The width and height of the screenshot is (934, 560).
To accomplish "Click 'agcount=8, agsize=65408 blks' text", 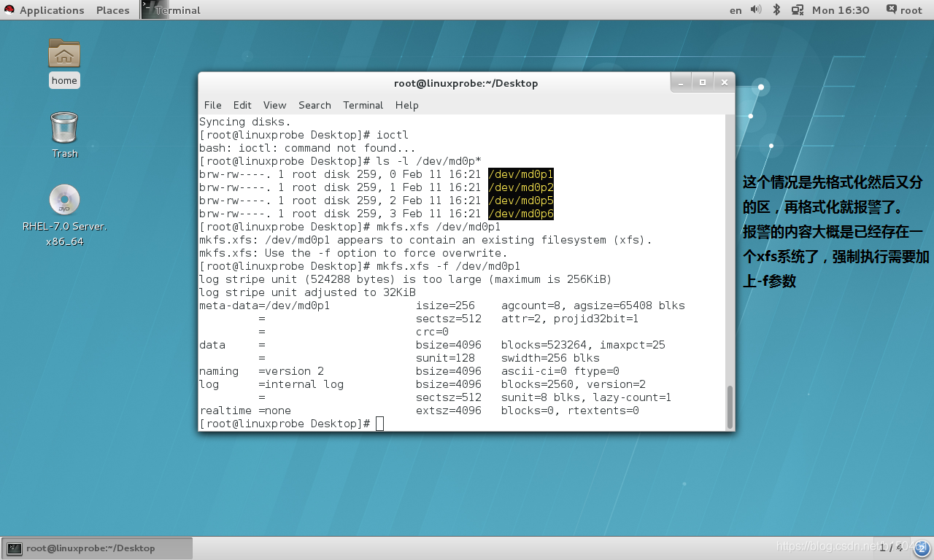I will pos(593,306).
